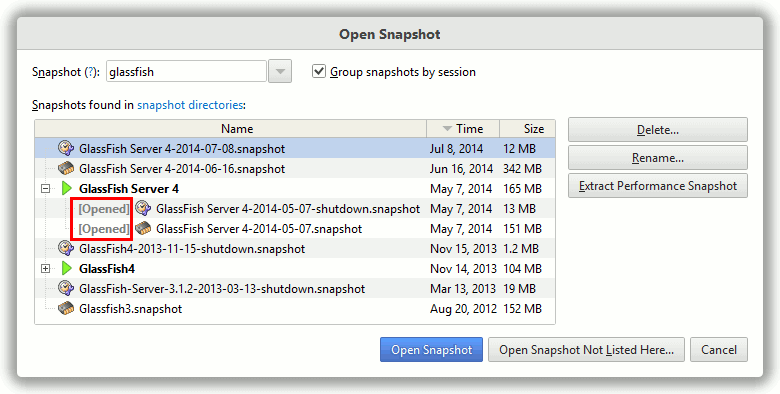Select GlassFish Server 4-2014-06-16.snapshot row

[x=295, y=169]
